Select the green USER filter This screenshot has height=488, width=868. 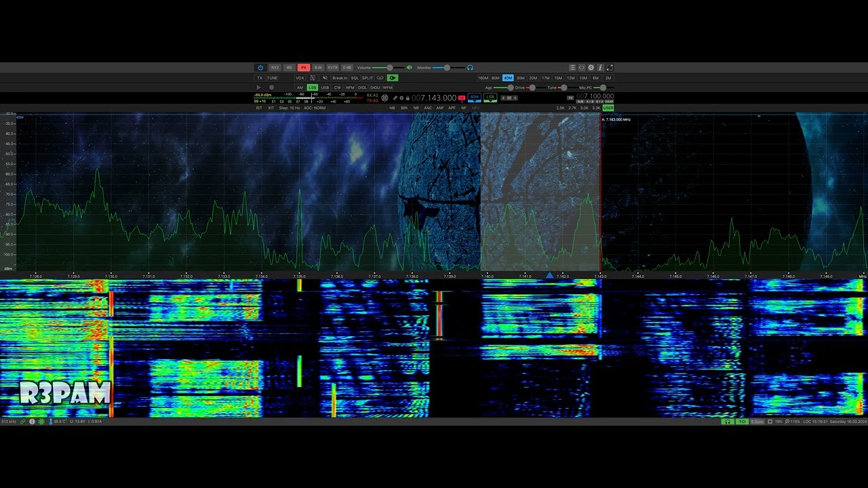[x=608, y=108]
